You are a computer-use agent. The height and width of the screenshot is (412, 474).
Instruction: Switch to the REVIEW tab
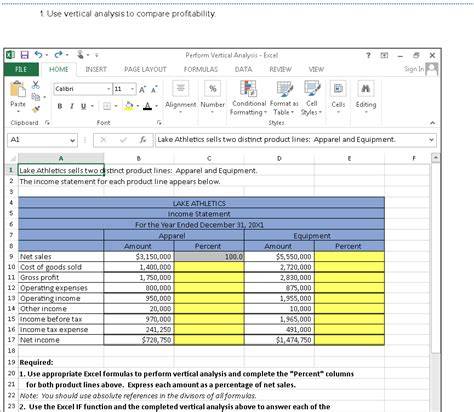[x=280, y=69]
